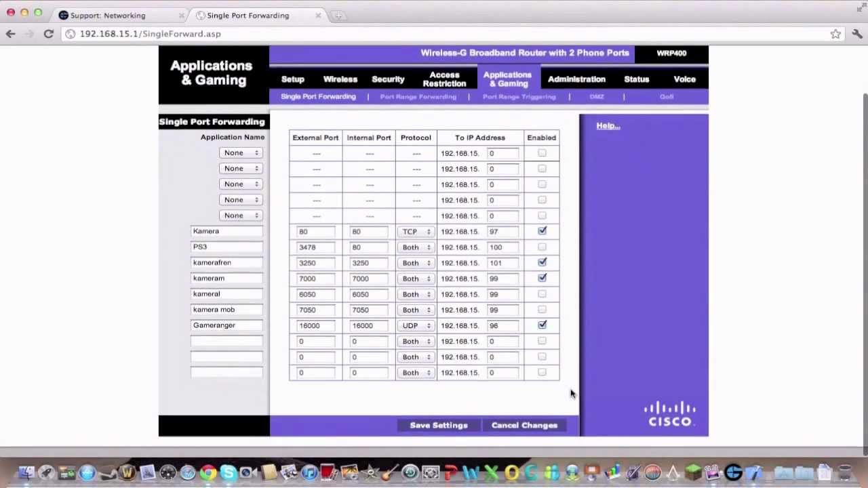Open Skype from the Dock
The width and height of the screenshot is (868, 488).
click(228, 472)
